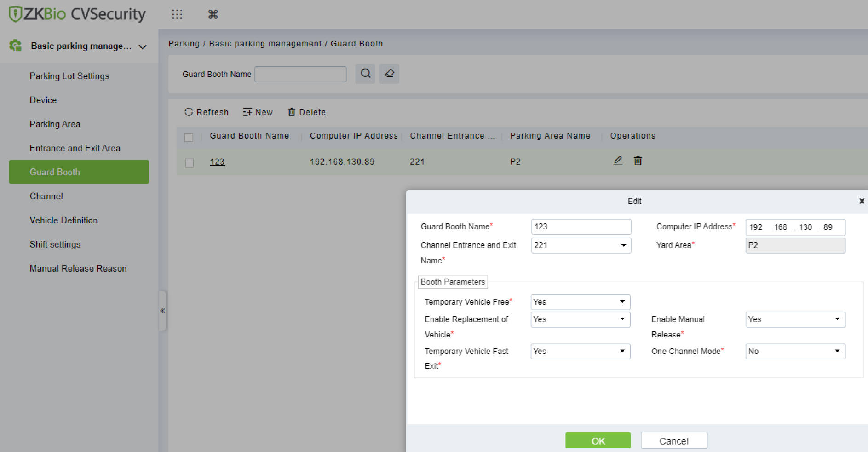
Task: Click Computer IP Address column header
Action: 354,136
